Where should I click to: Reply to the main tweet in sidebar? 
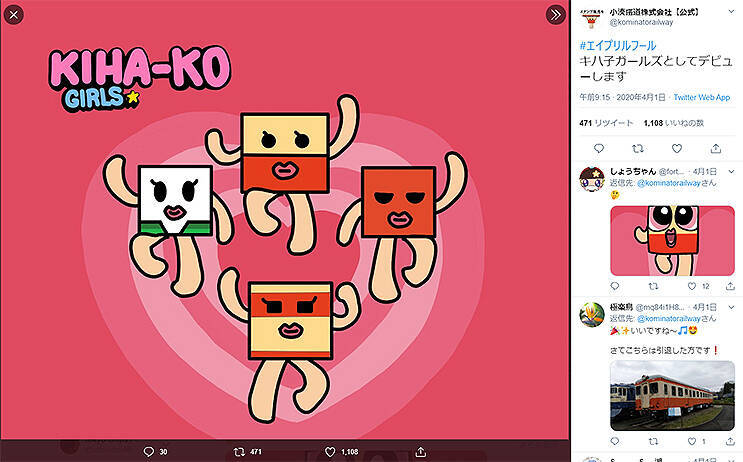click(598, 148)
